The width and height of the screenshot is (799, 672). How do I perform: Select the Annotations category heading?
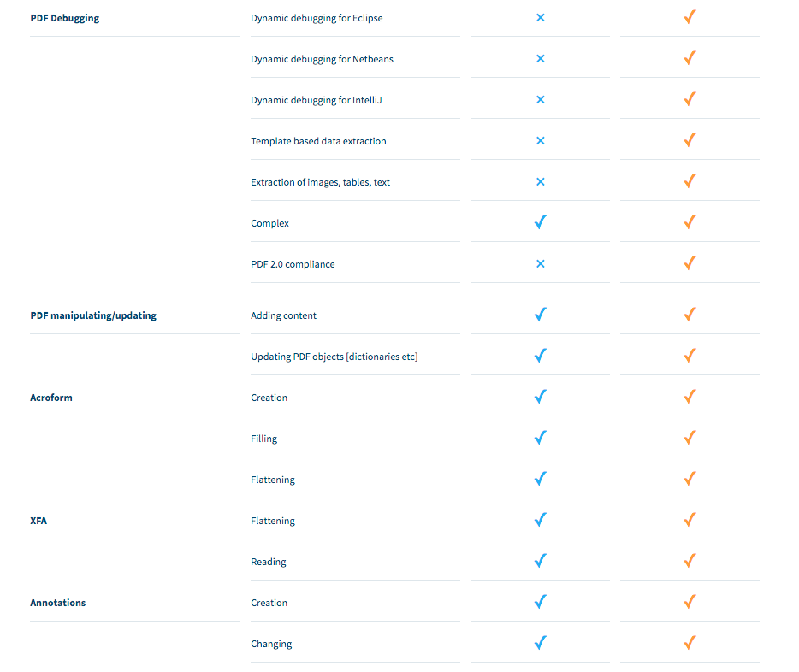[57, 603]
